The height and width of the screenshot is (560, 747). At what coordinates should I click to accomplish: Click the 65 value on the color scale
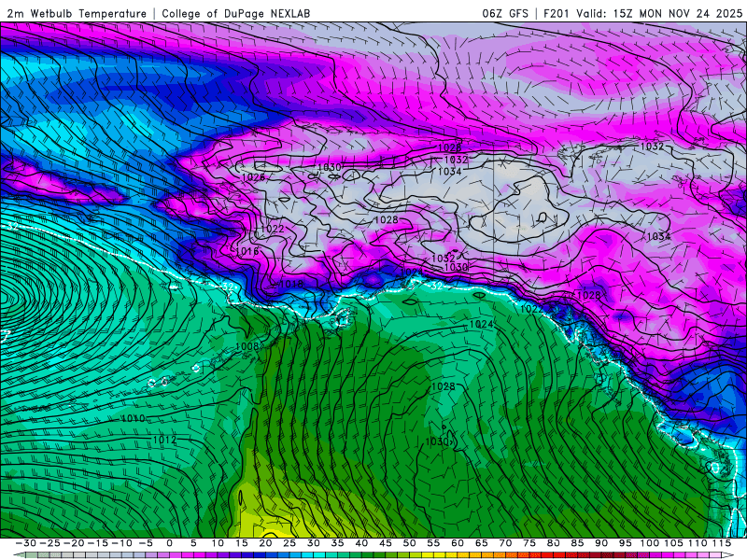(481, 543)
